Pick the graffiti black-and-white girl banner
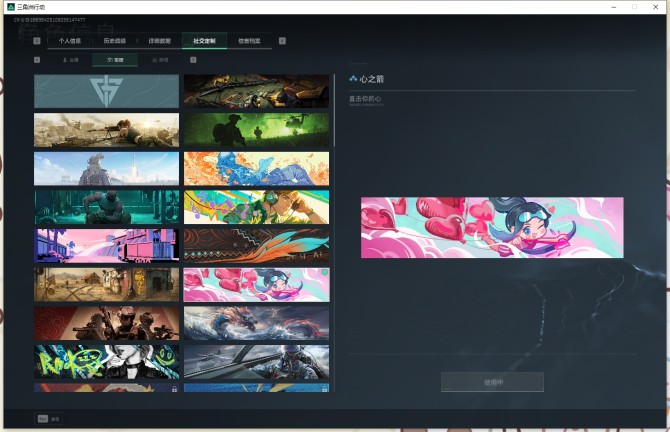 tap(106, 362)
